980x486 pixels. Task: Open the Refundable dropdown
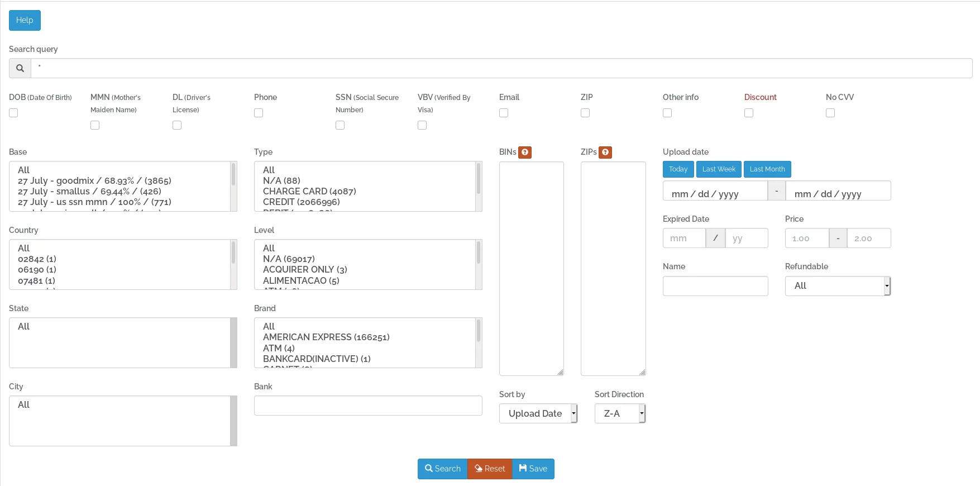pos(838,286)
